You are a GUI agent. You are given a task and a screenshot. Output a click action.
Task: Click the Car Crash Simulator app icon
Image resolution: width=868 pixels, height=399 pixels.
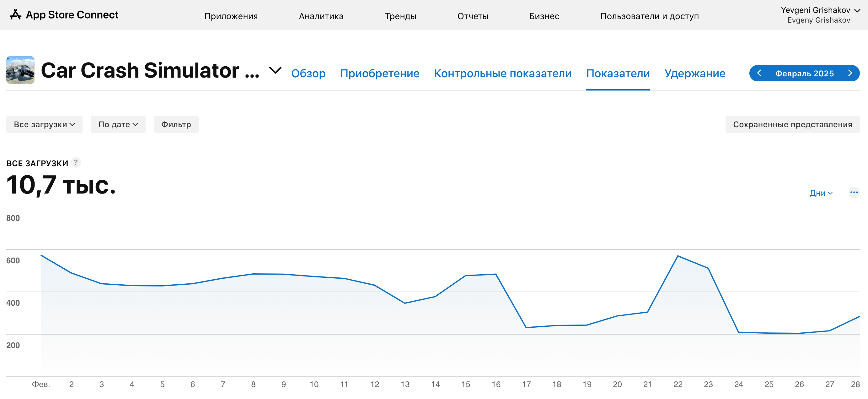pyautogui.click(x=20, y=70)
